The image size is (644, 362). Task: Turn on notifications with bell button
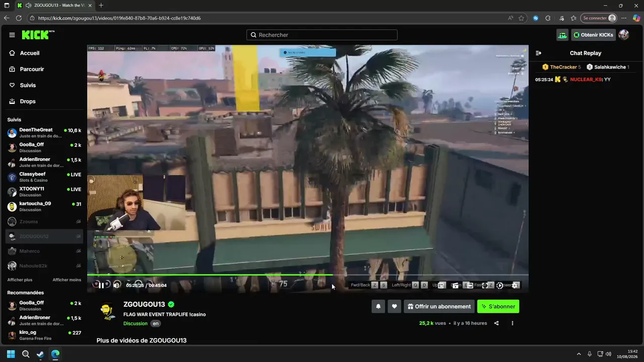click(378, 306)
